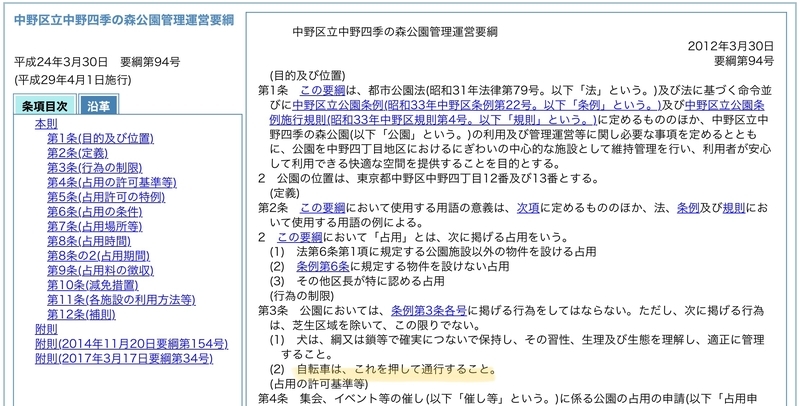Screen dimensions: 800x406
Task: Click the (3) その他区長が特に認める占用 line
Action: [357, 281]
